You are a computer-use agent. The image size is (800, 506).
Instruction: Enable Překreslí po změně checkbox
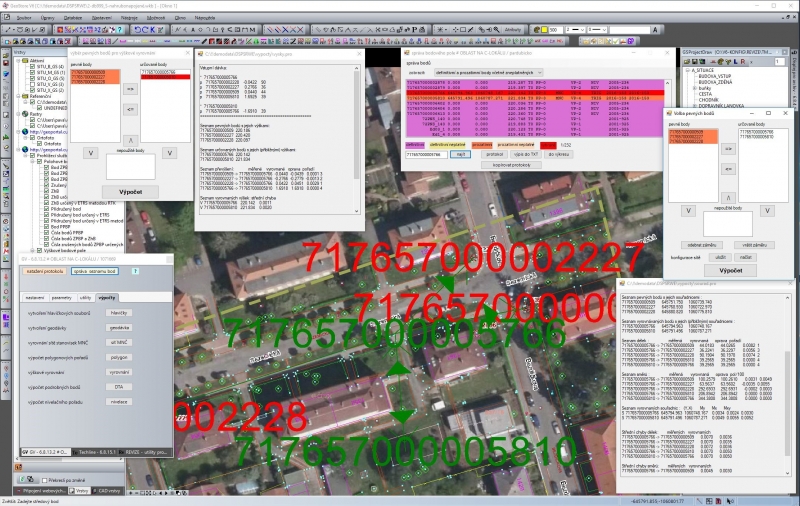[x=44, y=480]
